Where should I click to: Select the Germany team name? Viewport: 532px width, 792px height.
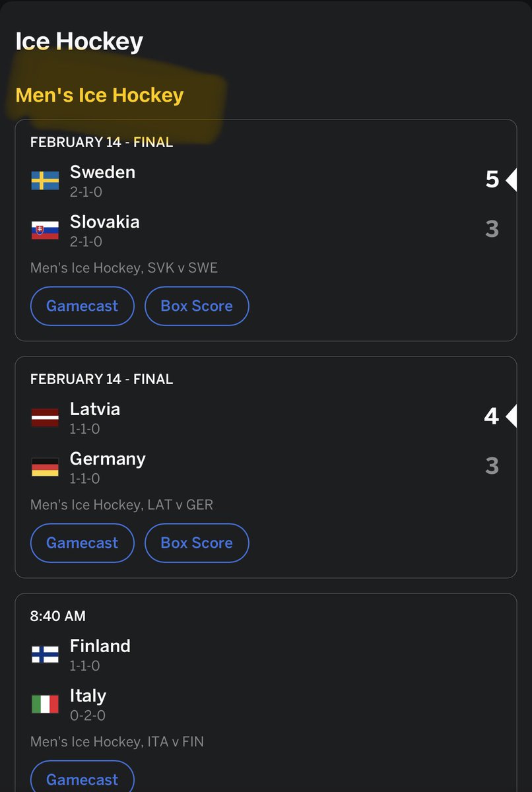click(108, 459)
